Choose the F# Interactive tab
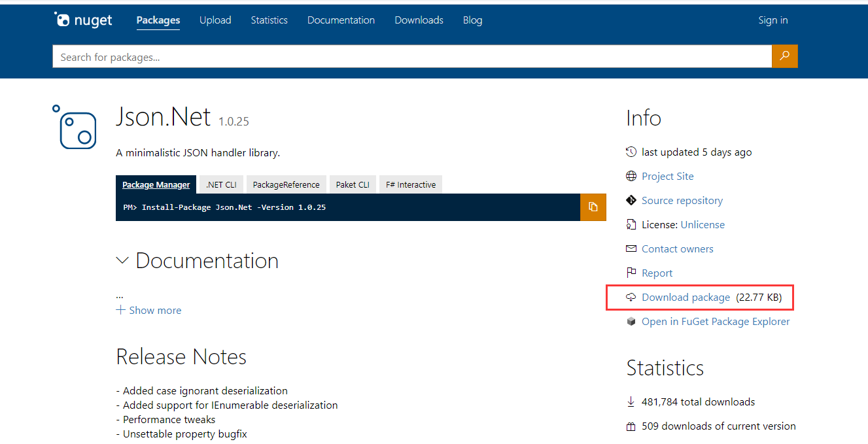868x444 pixels. pos(410,185)
